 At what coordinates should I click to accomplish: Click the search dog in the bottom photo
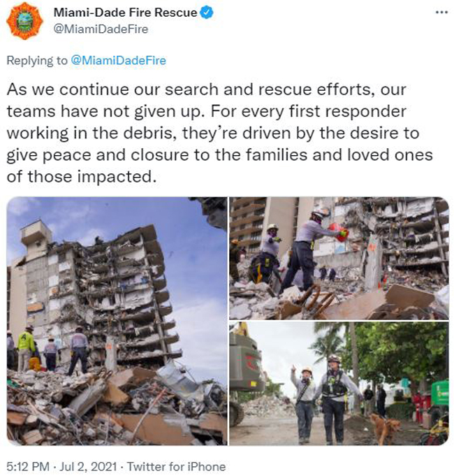pyautogui.click(x=385, y=428)
